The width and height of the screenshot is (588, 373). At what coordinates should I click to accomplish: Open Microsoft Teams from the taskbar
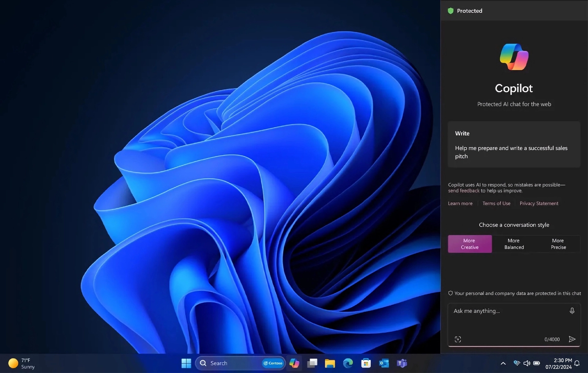click(x=402, y=363)
